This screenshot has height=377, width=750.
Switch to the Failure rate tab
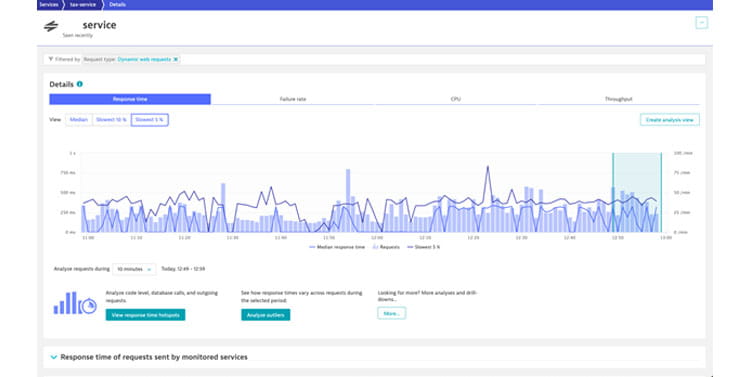(293, 99)
